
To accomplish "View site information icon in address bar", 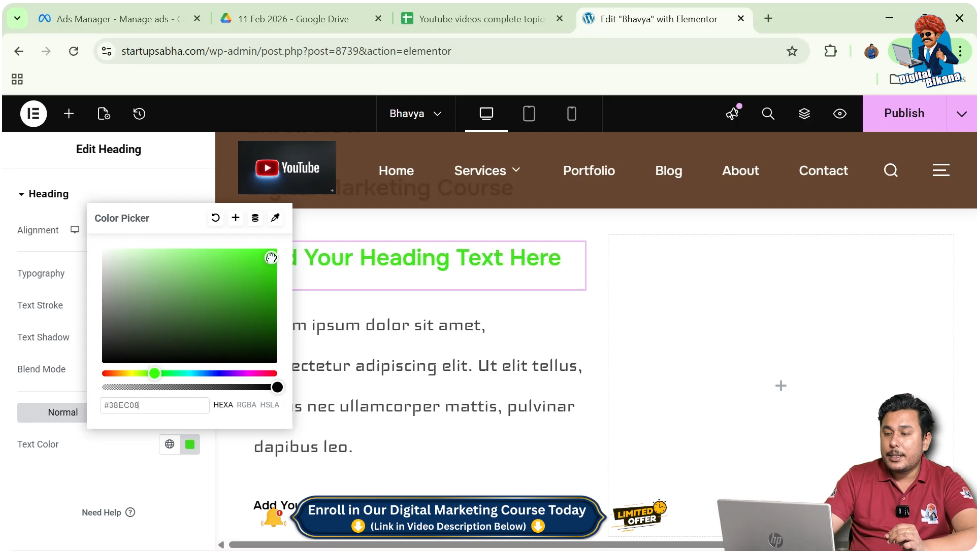I will tap(107, 51).
